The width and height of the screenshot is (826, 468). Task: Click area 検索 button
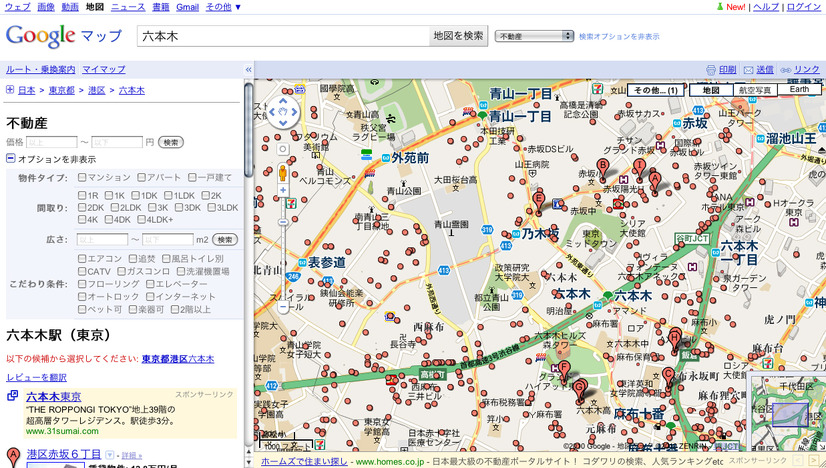225,240
